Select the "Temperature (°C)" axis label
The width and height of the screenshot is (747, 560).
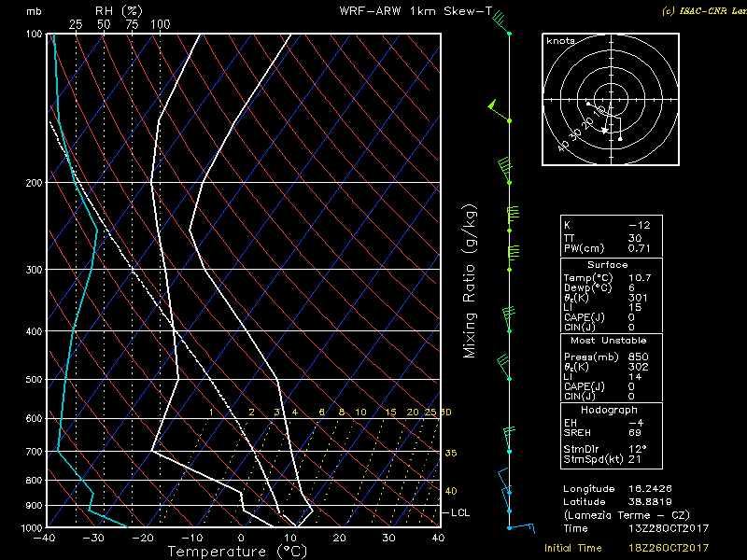pos(237,552)
